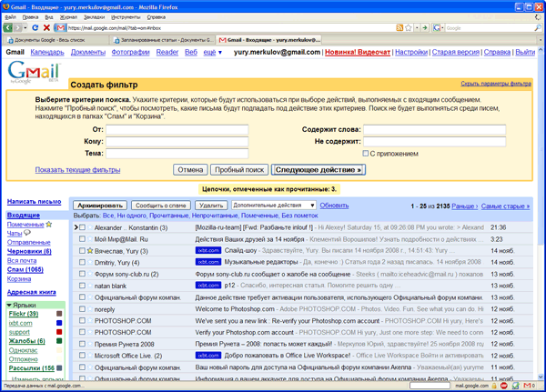Image resolution: width=546 pixels, height=392 pixels.
Task: Click the browser Forward arrow button
Action: pyautogui.click(x=18, y=27)
